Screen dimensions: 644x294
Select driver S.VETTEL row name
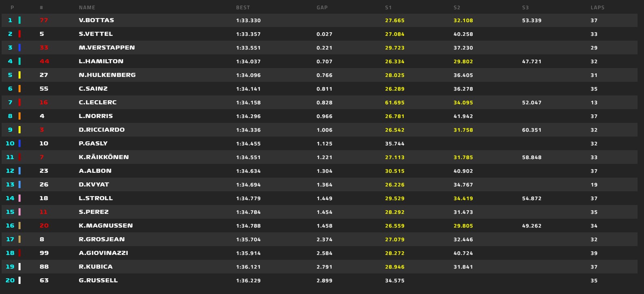(96, 34)
